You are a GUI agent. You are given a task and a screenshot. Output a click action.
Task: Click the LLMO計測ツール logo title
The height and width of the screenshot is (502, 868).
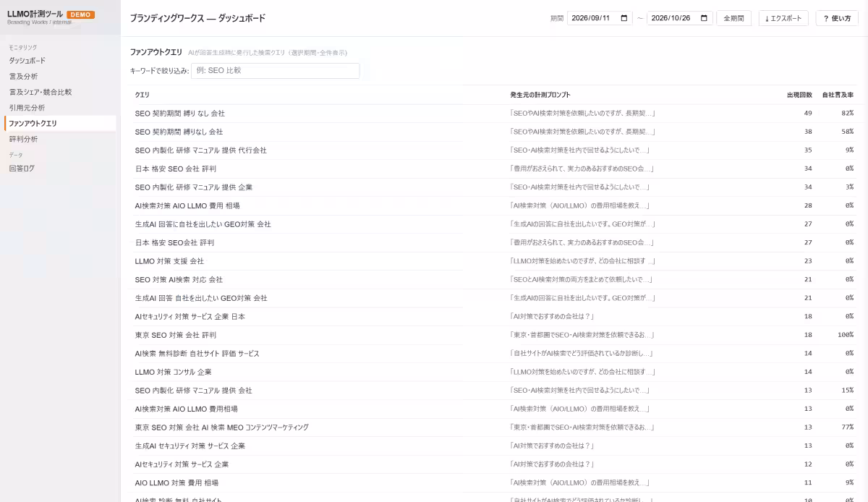tap(35, 14)
